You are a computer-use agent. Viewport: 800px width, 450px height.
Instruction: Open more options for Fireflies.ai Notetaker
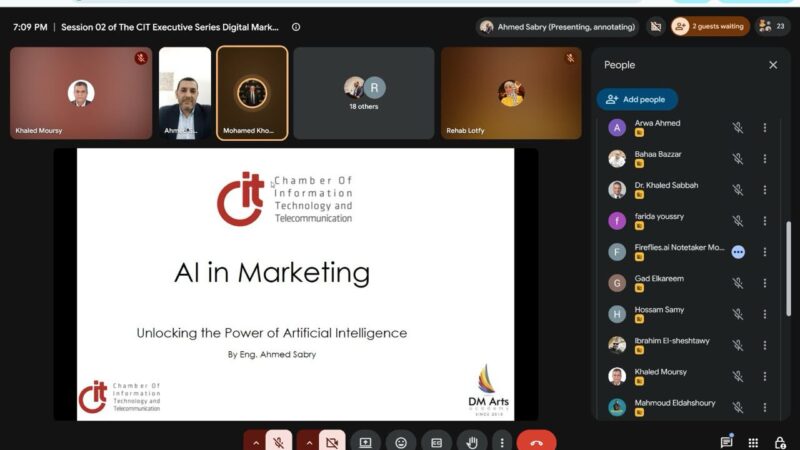pos(765,252)
